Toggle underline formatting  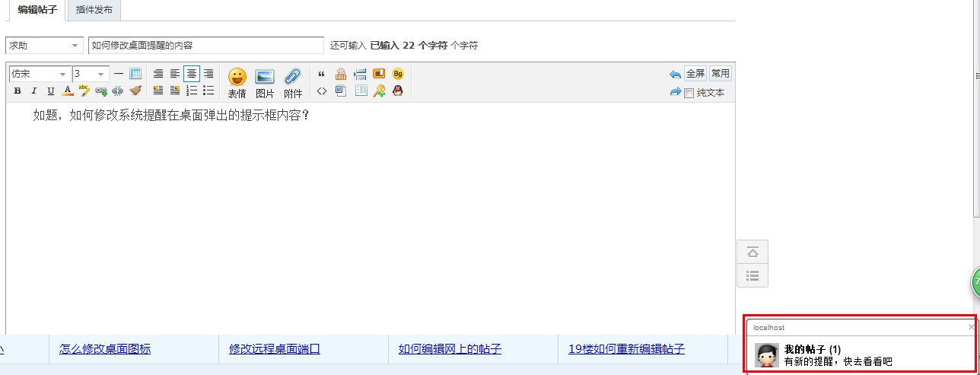coord(51,91)
